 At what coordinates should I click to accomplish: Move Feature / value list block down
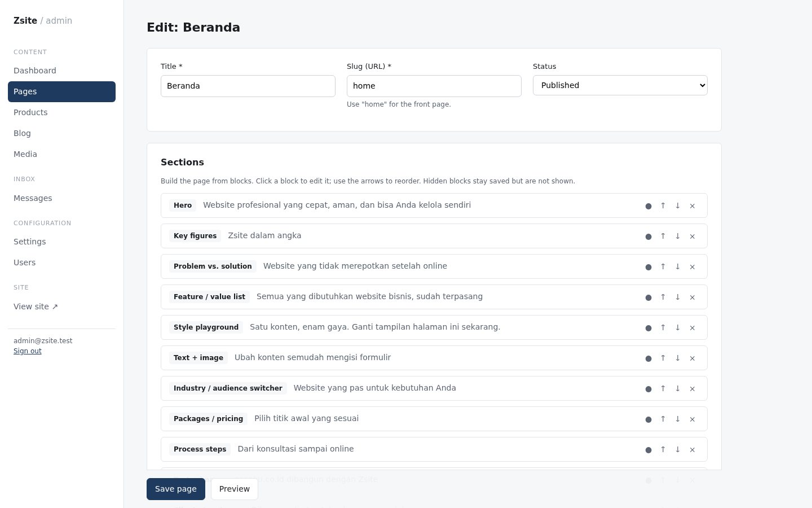(678, 297)
